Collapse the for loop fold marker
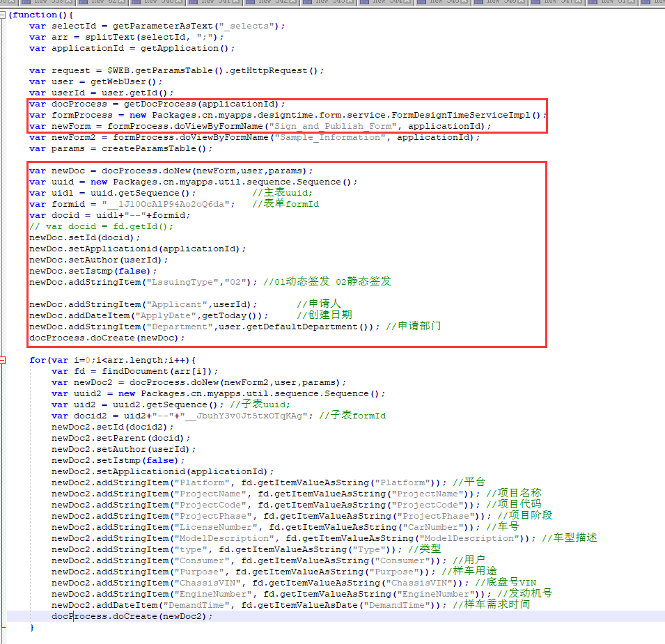 tap(3, 361)
